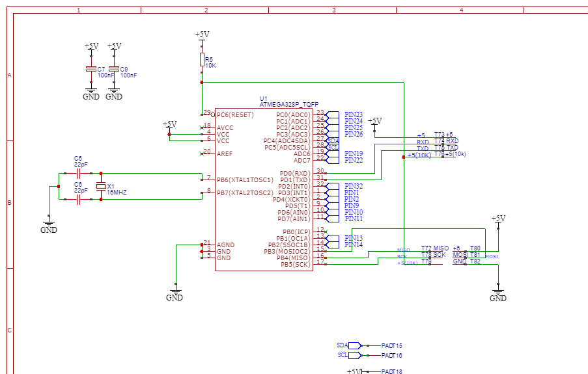Select capacitor C7 symbol

tap(91, 69)
